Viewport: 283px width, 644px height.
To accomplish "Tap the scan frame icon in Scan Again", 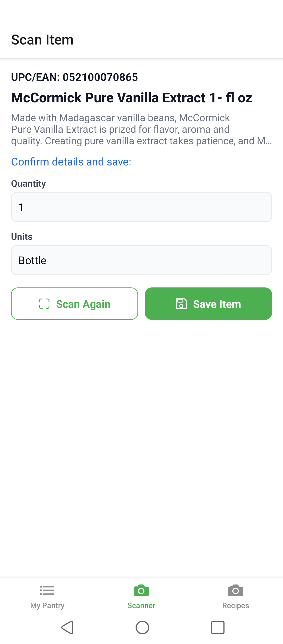I will tap(44, 304).
